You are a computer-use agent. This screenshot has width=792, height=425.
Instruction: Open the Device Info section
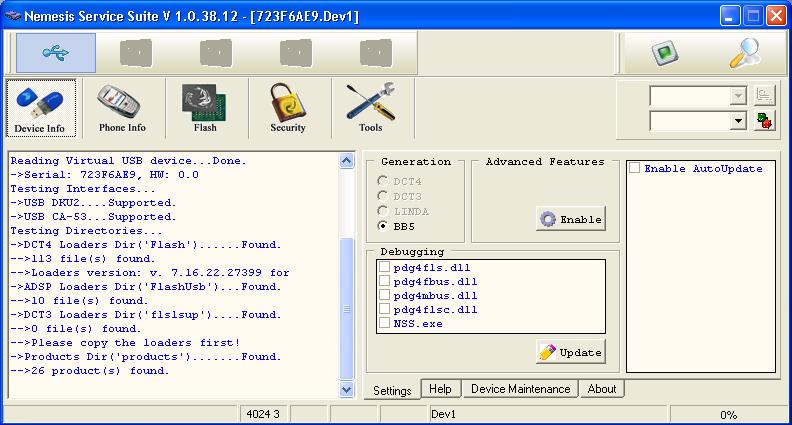click(40, 108)
